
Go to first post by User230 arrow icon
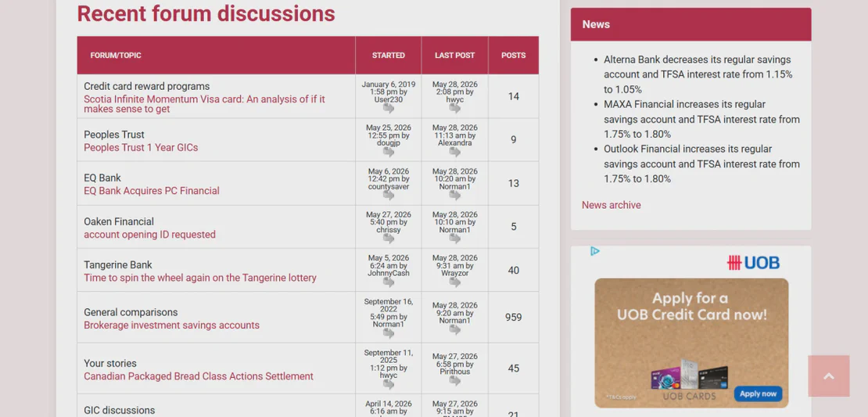389,109
